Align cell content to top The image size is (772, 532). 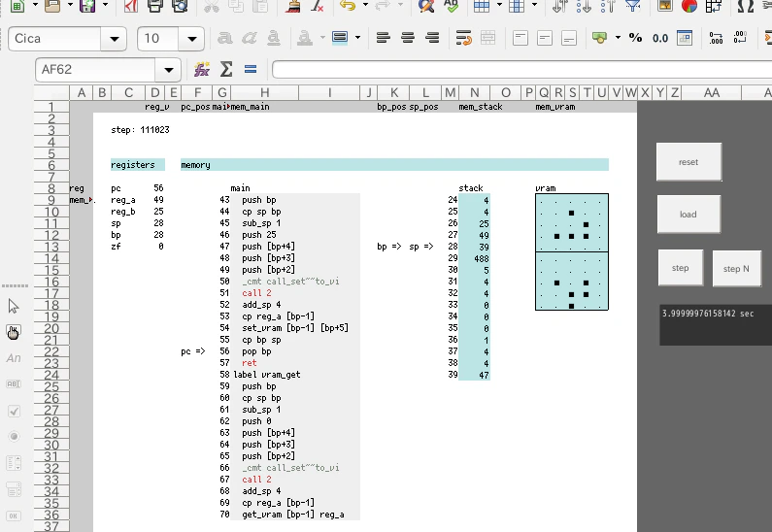pyautogui.click(x=520, y=38)
